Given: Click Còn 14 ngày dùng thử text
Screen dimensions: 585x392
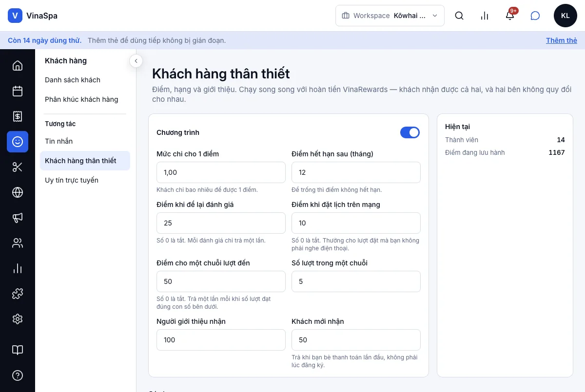Looking at the screenshot, I should 45,40.
